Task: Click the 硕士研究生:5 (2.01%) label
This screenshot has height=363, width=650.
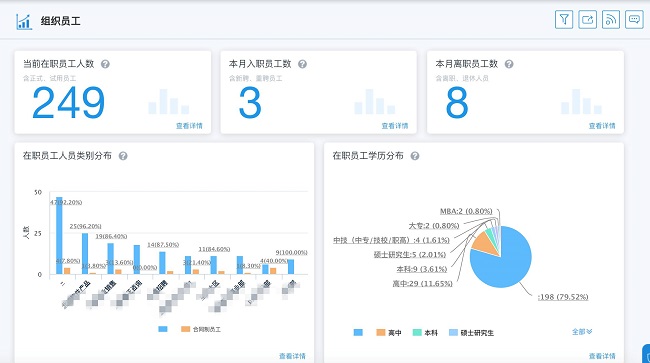Action: [410, 254]
